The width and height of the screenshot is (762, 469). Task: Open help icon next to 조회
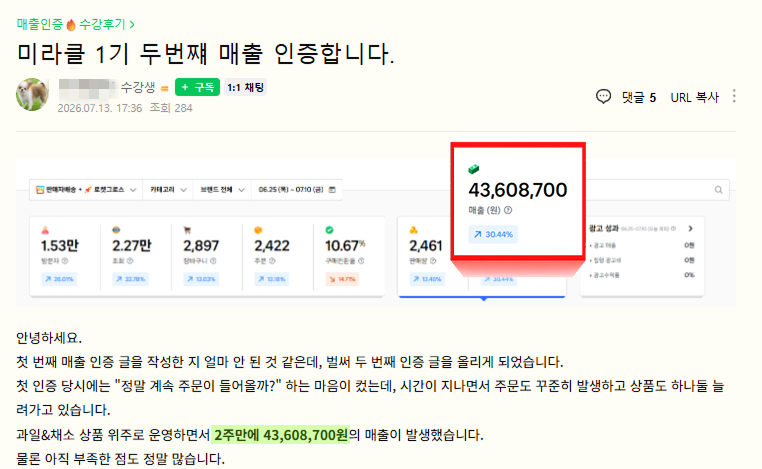coord(130,261)
